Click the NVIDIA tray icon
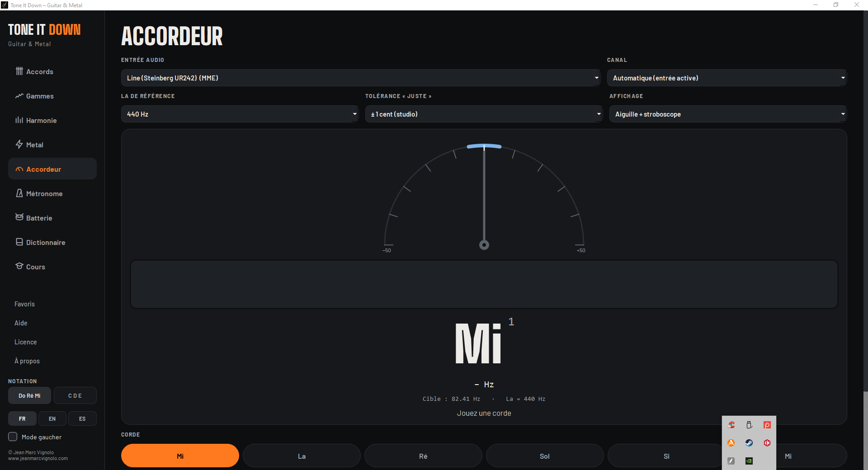868x470 pixels. click(749, 461)
